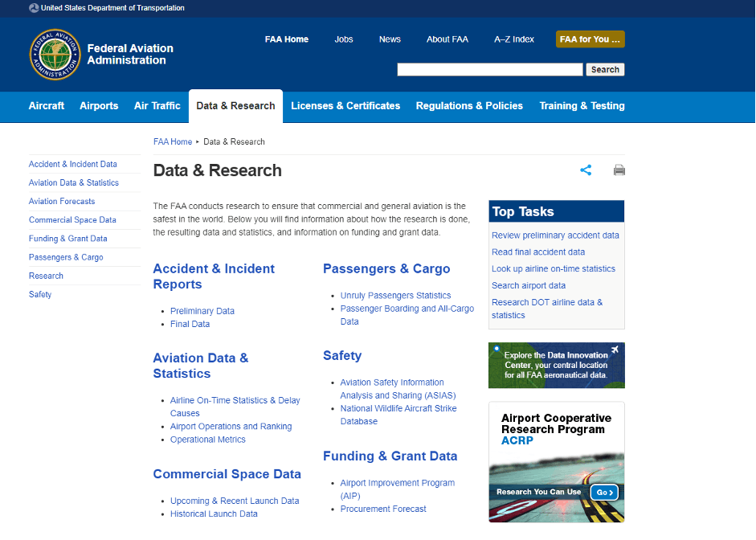Click Funding & Grant Data heading link
Viewport: 756px width, 540px height.
[x=390, y=456]
